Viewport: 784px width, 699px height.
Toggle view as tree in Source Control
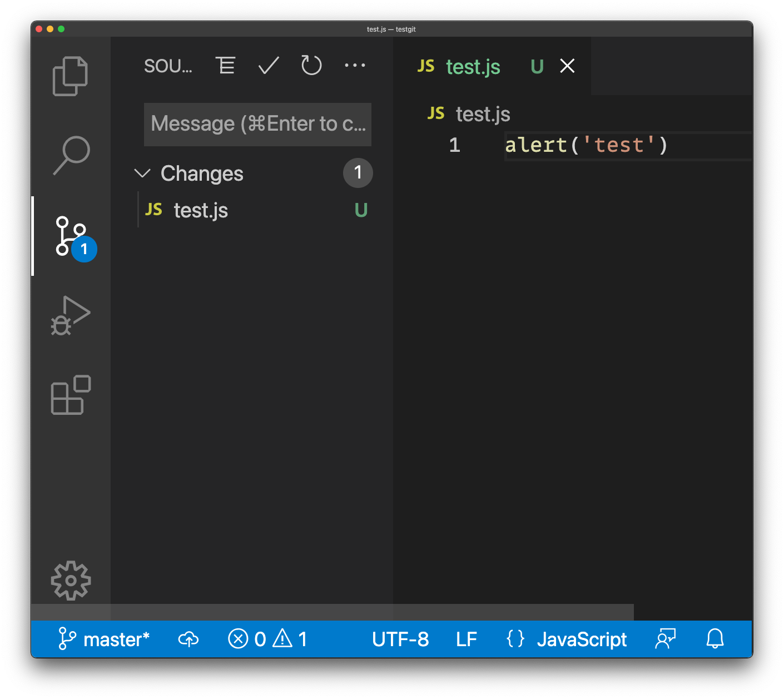click(225, 66)
